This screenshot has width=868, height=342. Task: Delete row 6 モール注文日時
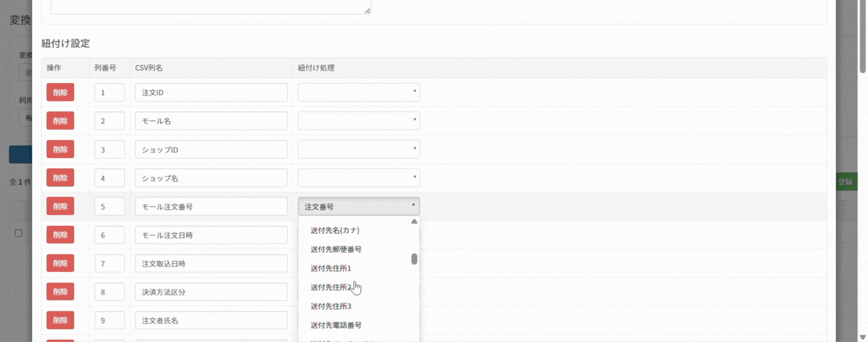click(60, 235)
